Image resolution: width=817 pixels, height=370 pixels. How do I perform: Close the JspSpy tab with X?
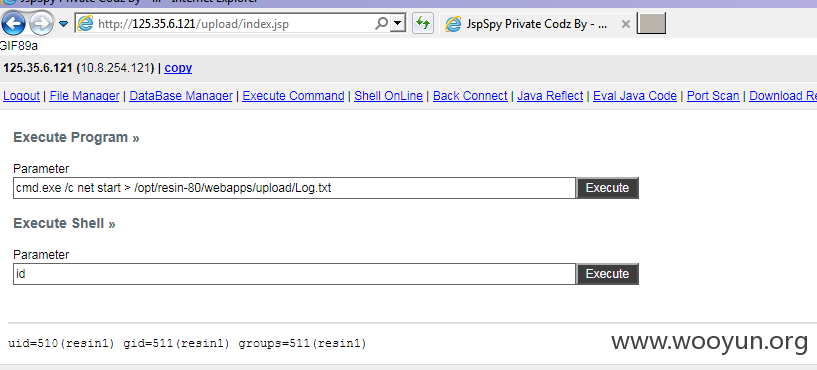click(x=626, y=24)
